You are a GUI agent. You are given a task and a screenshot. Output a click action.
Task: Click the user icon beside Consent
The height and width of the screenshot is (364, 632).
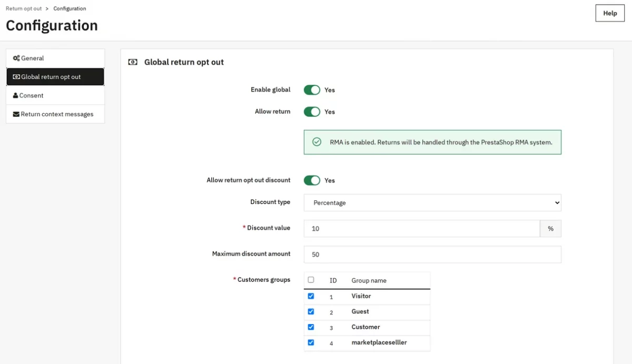15,96
